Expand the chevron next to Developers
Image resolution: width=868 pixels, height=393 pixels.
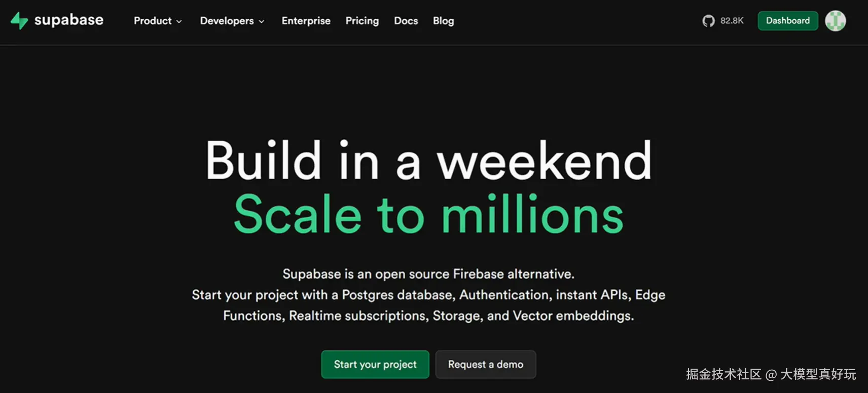tap(262, 21)
